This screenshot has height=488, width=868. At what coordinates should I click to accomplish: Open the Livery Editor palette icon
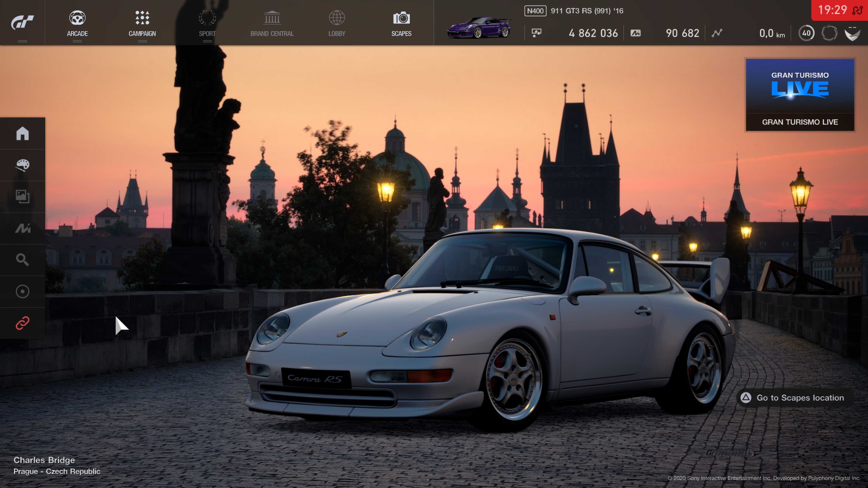pyautogui.click(x=23, y=165)
